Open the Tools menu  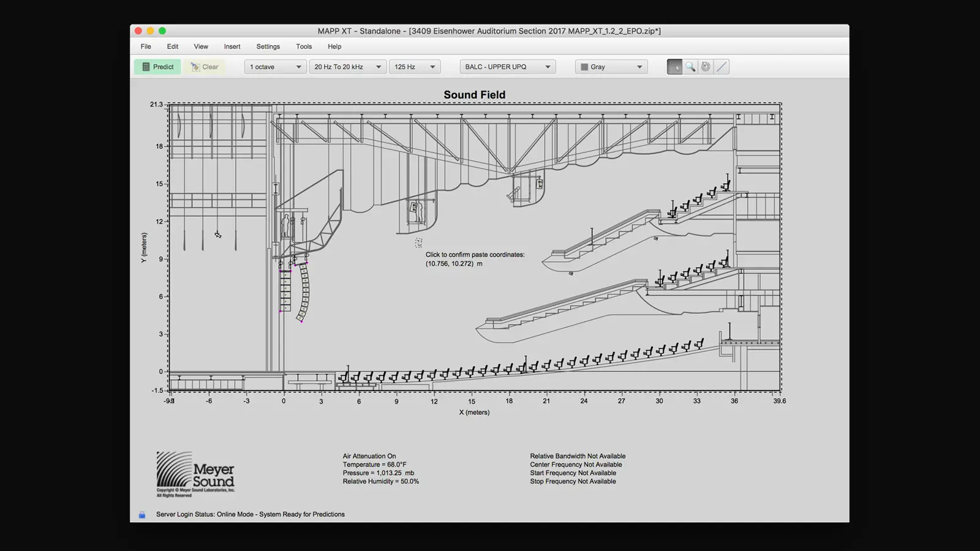(x=304, y=47)
